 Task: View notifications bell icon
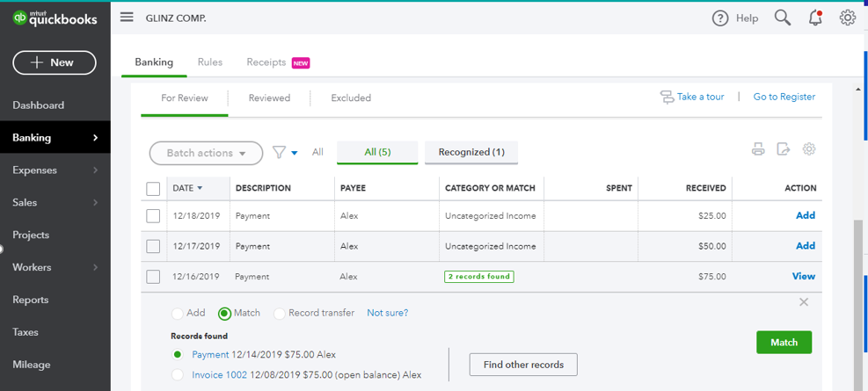[x=815, y=18]
